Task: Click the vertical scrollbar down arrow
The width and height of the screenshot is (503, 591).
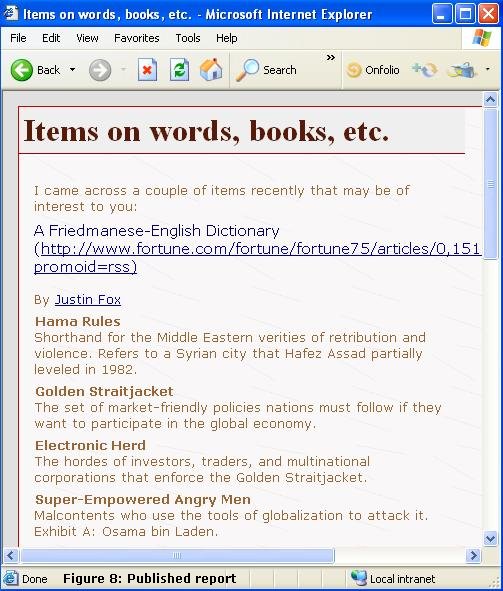Action: point(490,539)
